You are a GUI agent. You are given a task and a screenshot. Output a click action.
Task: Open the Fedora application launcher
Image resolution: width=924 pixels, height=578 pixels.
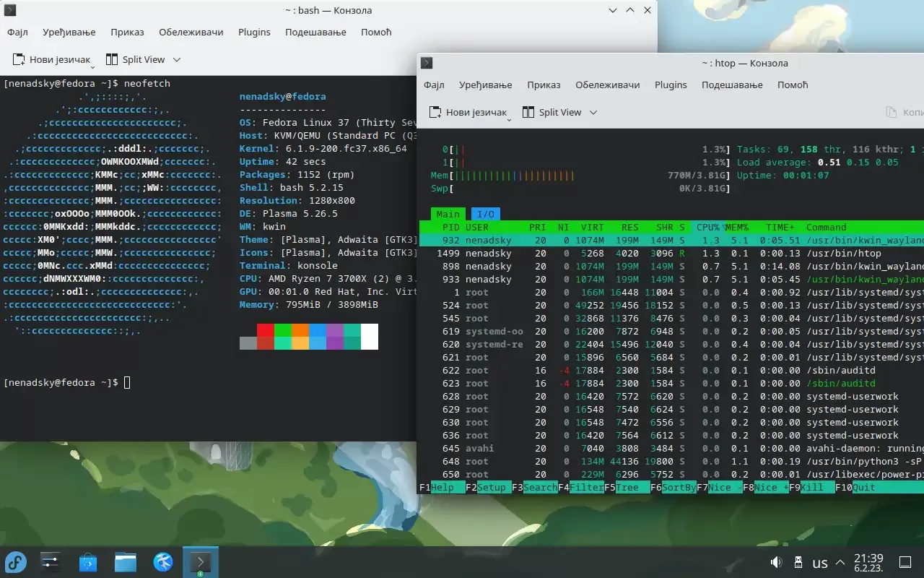click(x=16, y=562)
